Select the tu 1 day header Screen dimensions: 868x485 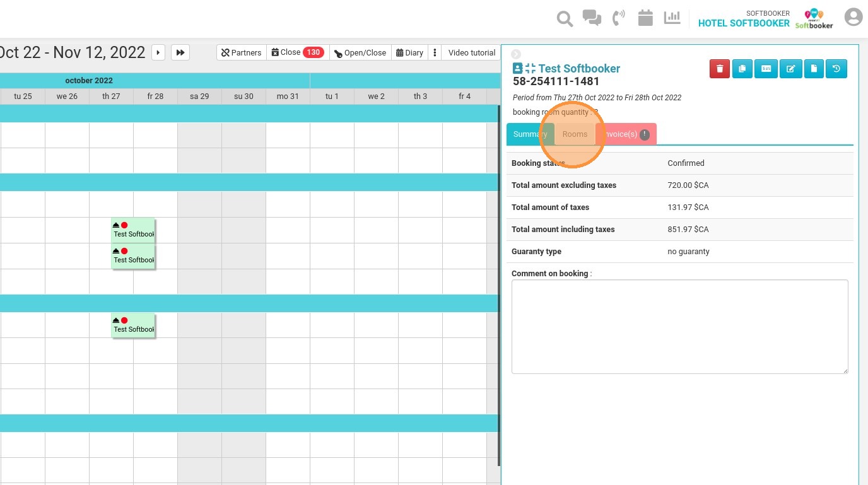coord(332,96)
